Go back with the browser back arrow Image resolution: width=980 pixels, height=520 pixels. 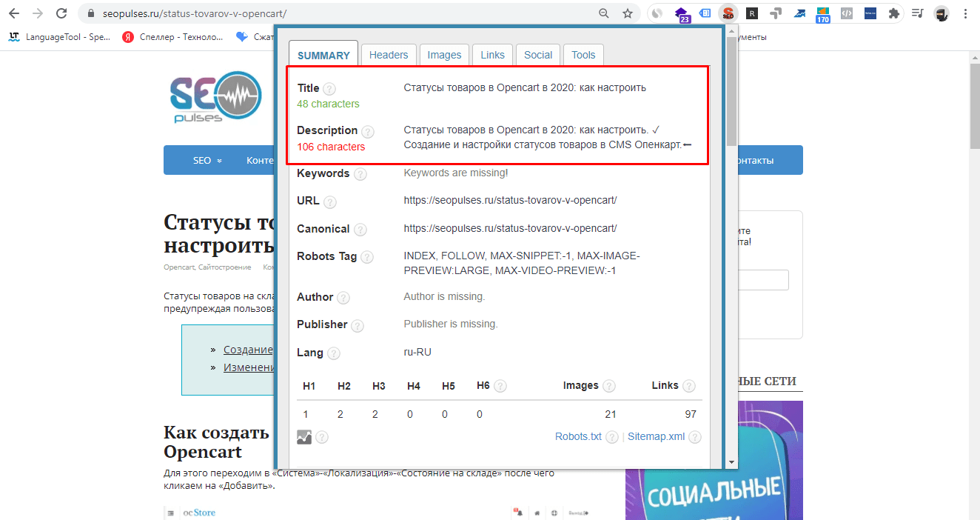[x=14, y=13]
